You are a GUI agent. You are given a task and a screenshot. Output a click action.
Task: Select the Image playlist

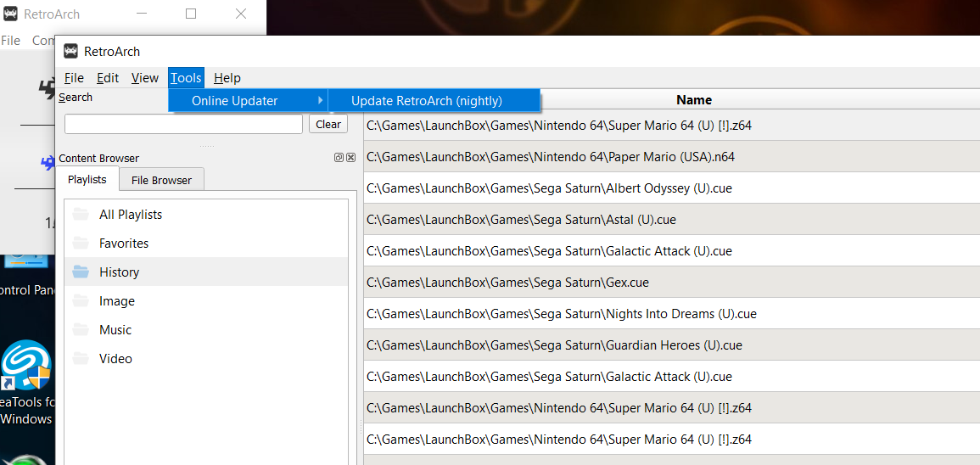tap(206, 300)
